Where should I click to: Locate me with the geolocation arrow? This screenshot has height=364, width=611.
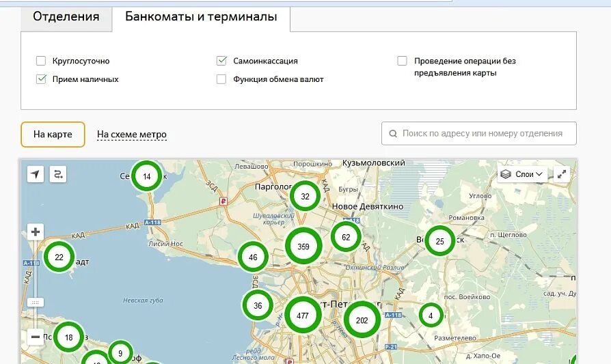(x=36, y=174)
